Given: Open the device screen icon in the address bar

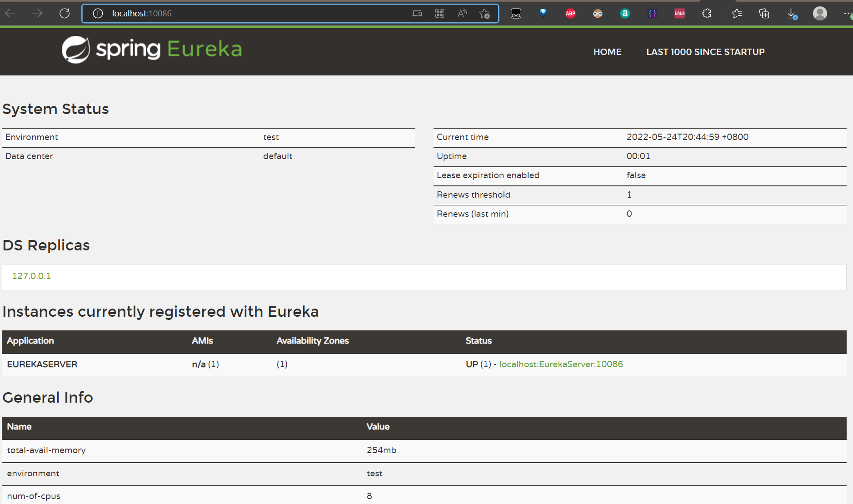Looking at the screenshot, I should (417, 14).
